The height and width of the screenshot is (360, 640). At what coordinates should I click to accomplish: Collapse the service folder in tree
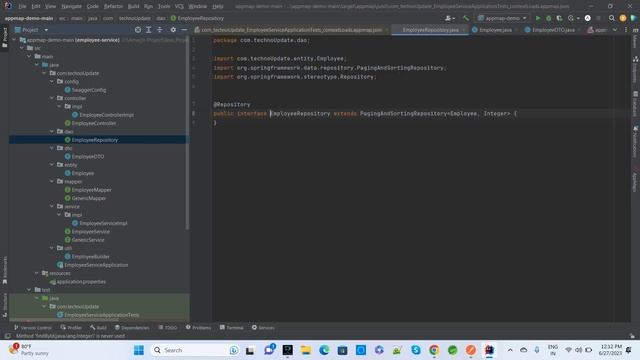tap(52, 207)
